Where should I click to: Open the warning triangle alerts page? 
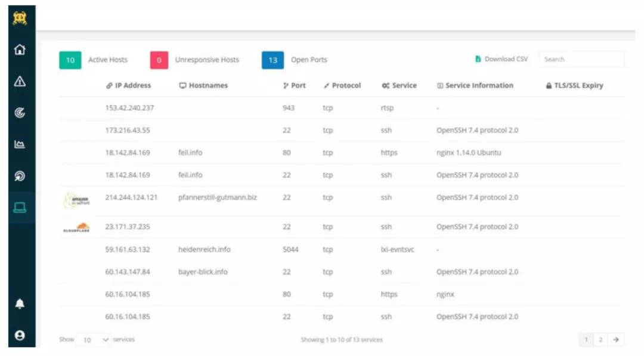(20, 81)
